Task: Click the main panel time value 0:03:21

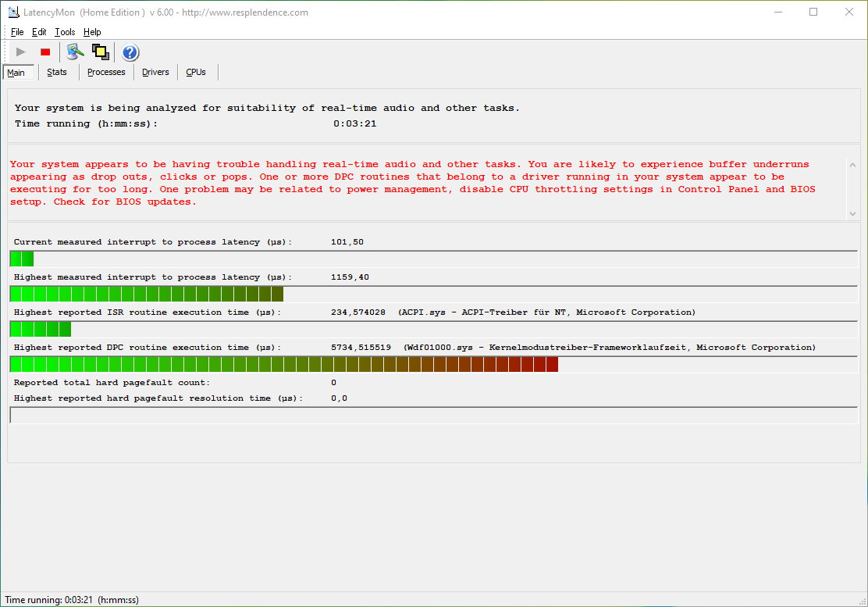Action: pos(355,123)
